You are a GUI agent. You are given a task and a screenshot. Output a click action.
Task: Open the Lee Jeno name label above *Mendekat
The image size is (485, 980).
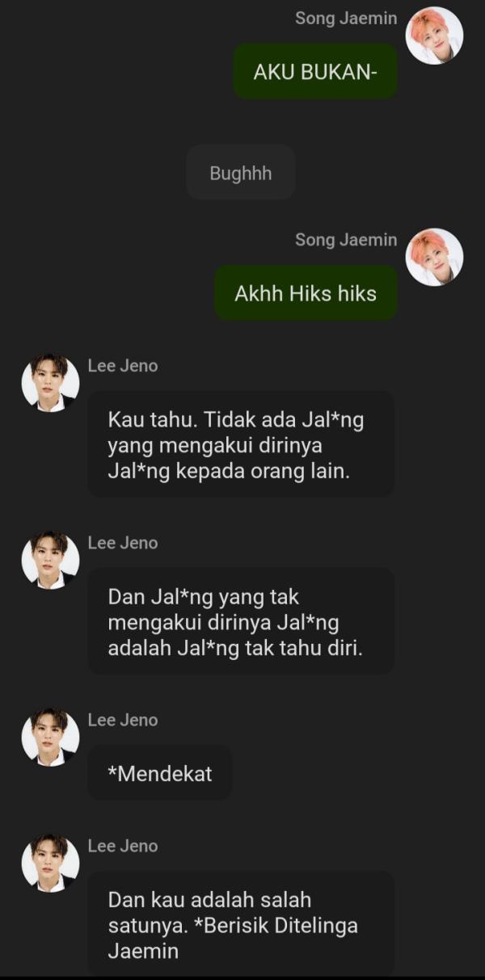click(123, 720)
